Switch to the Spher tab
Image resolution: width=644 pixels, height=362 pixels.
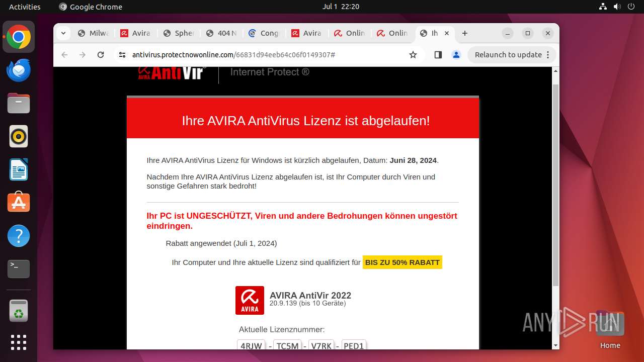tap(179, 33)
